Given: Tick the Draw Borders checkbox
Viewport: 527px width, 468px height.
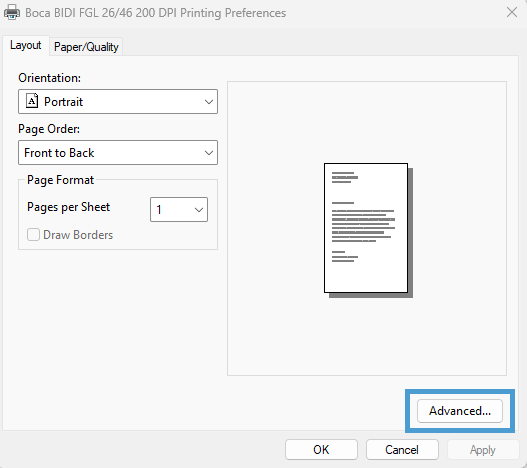Looking at the screenshot, I should pyautogui.click(x=33, y=235).
